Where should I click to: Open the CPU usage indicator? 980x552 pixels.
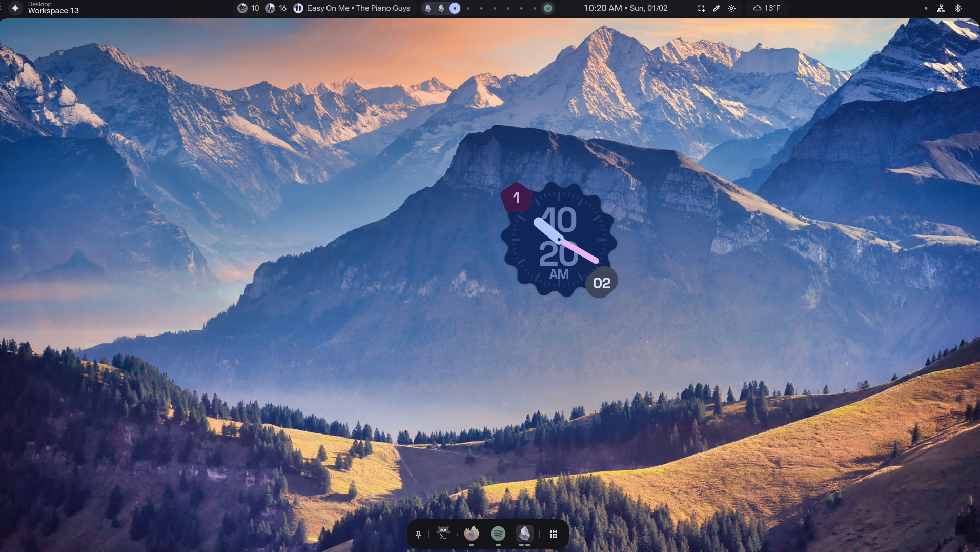pyautogui.click(x=242, y=8)
